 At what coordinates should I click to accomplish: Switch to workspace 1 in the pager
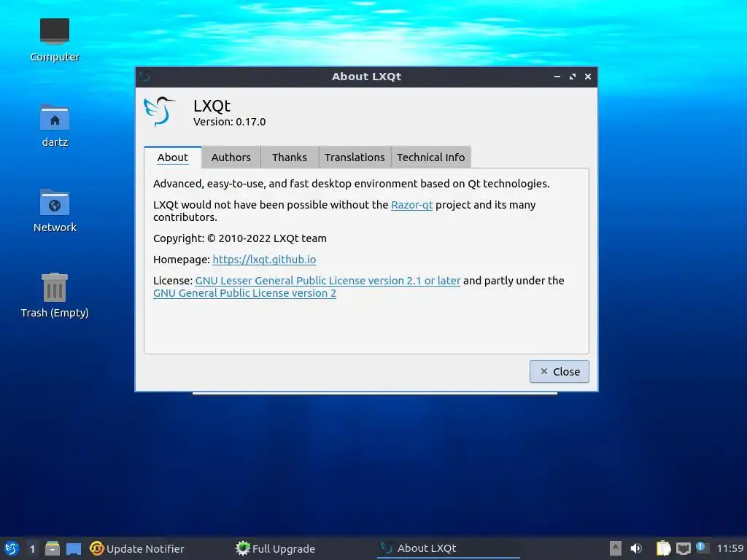point(32,549)
